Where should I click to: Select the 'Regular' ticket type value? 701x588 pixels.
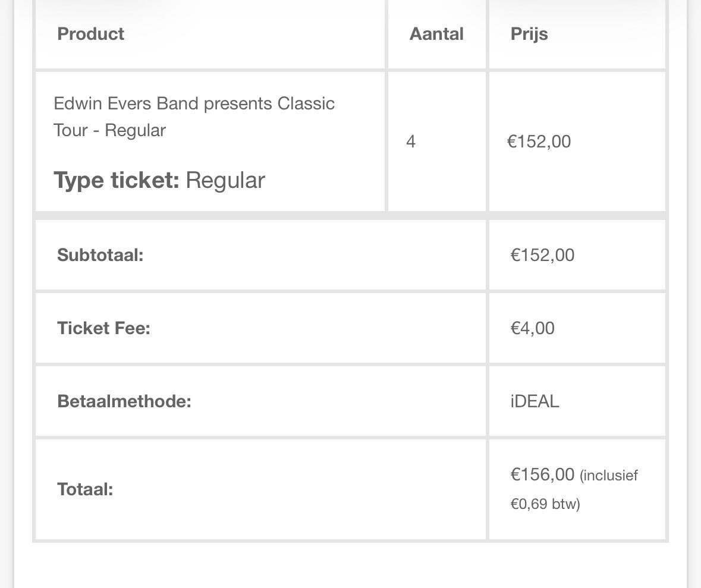[225, 180]
